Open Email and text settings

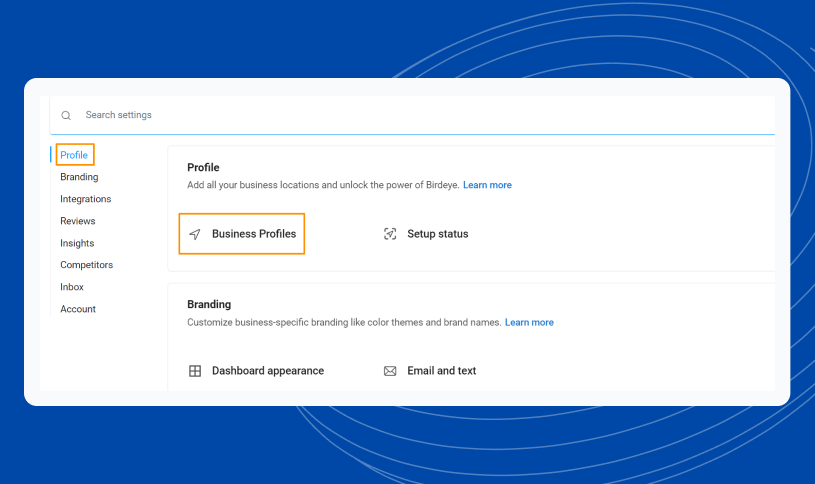tap(441, 371)
